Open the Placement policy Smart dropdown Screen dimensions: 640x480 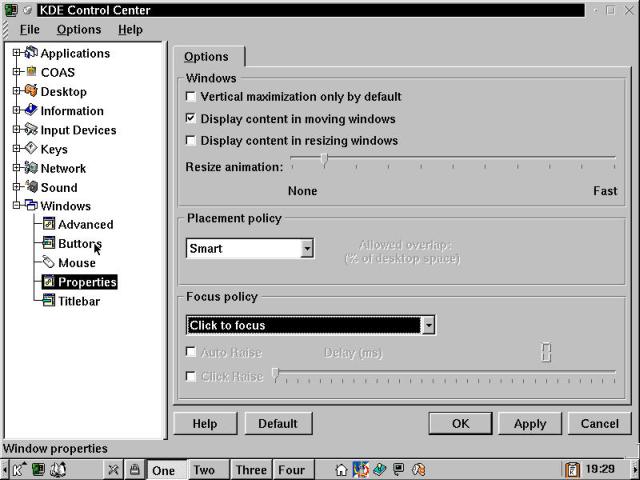click(307, 248)
